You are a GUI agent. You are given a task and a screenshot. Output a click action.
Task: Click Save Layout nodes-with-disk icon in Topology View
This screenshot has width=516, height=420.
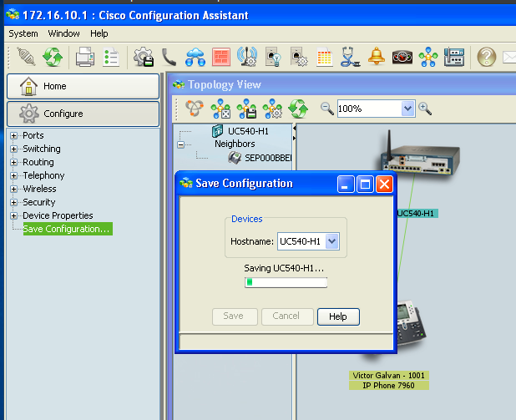click(246, 109)
